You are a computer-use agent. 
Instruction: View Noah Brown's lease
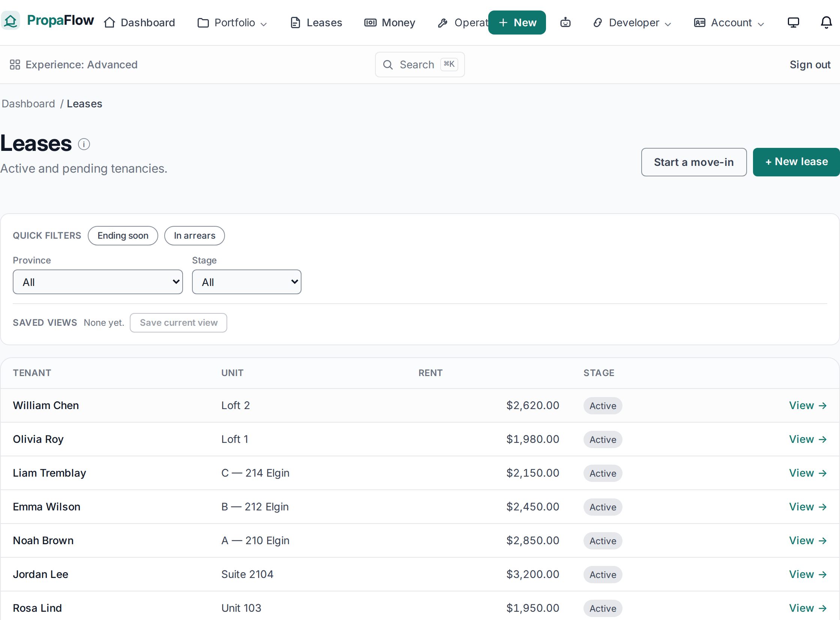point(808,541)
